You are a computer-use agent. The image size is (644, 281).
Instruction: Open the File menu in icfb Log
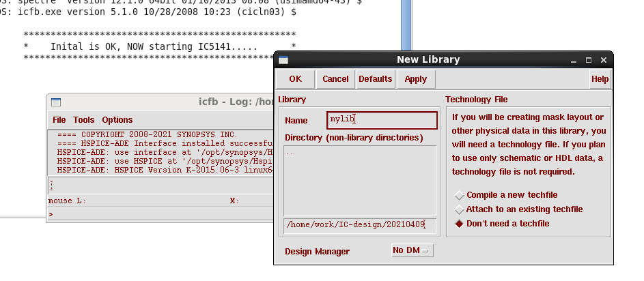(x=59, y=120)
